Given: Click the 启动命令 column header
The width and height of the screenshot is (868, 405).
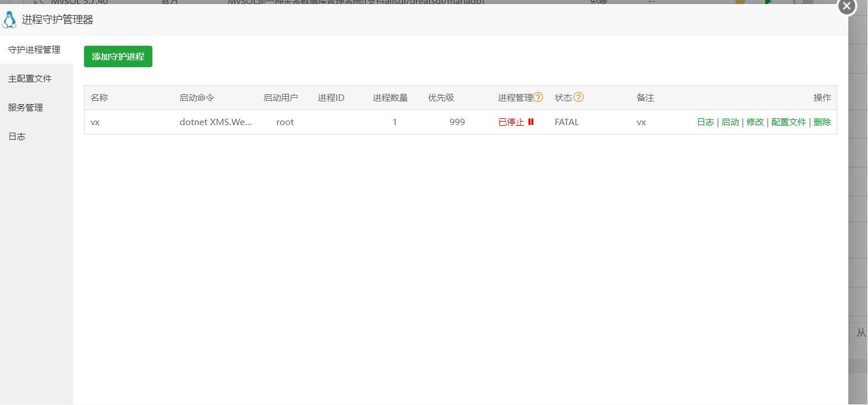Looking at the screenshot, I should point(197,97).
